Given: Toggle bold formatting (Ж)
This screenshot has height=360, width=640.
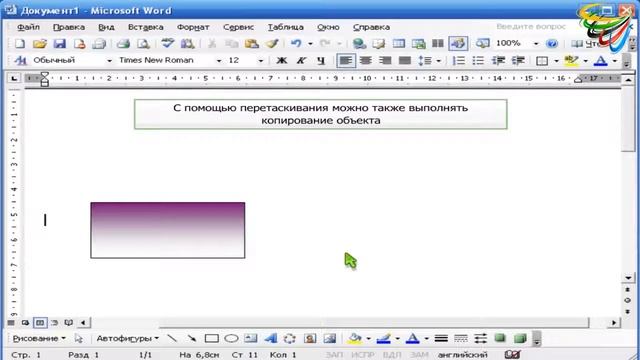Looking at the screenshot, I should coord(282,61).
